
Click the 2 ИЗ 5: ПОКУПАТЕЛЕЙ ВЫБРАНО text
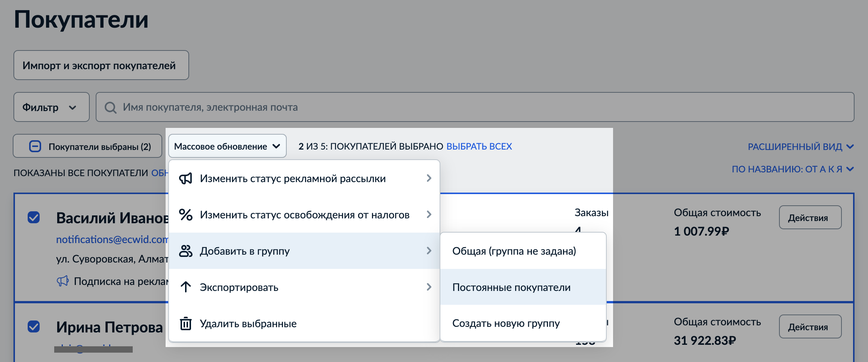click(371, 146)
